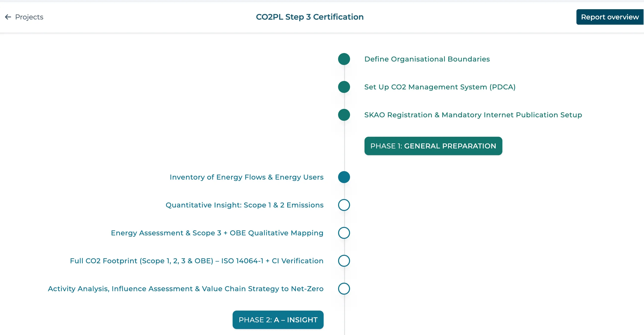Click the back arrow icon next to Projects
The width and height of the screenshot is (644, 335).
[8, 17]
